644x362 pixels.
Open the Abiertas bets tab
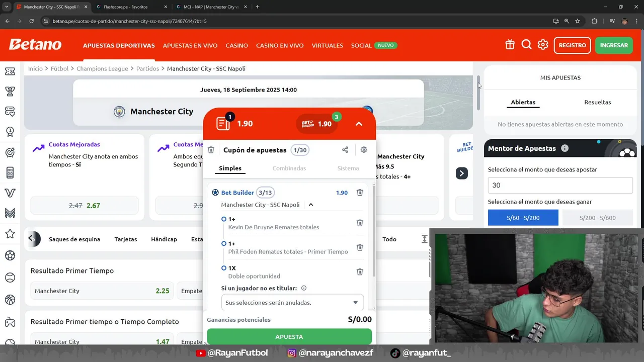tap(523, 102)
